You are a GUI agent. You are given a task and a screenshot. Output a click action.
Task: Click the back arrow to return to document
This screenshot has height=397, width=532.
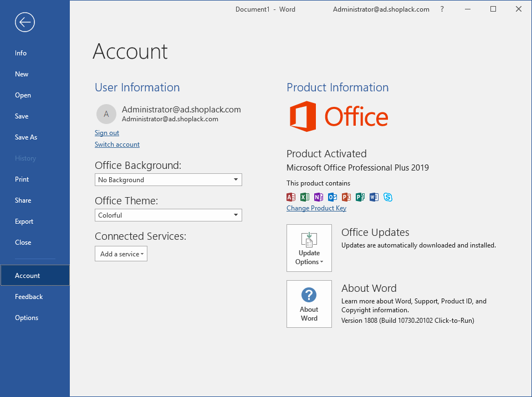tap(25, 22)
